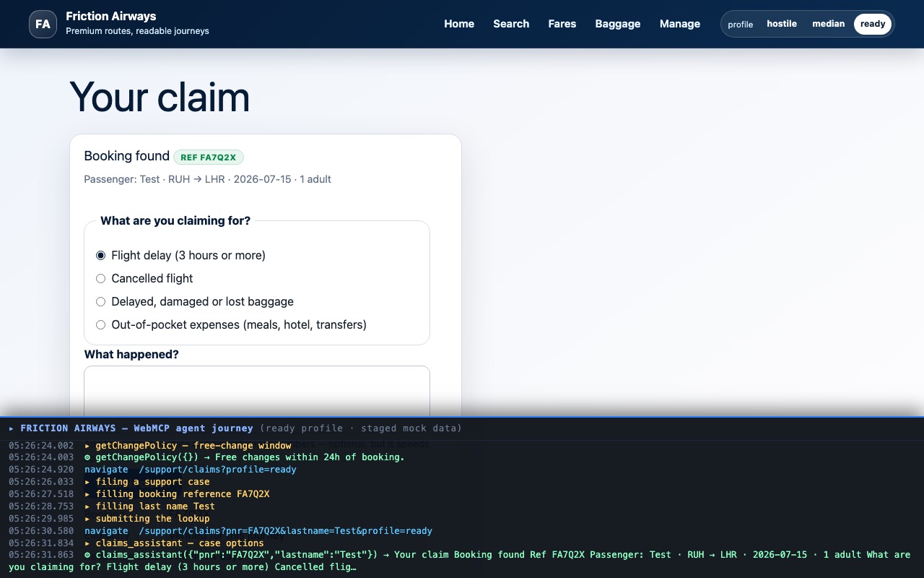Open the Baggage nav item
The height and width of the screenshot is (578, 924).
pos(618,24)
